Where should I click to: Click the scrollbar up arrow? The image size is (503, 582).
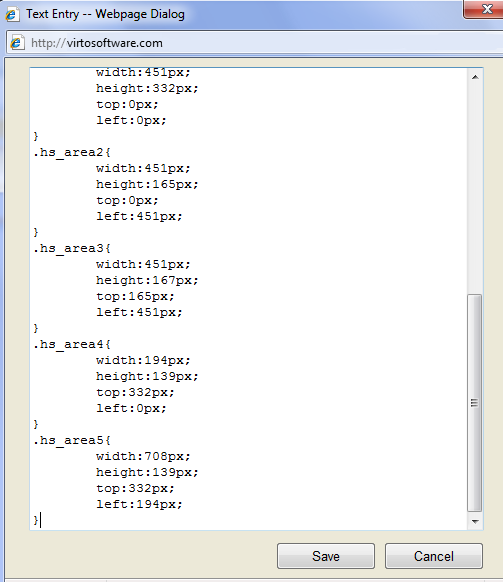[x=475, y=77]
